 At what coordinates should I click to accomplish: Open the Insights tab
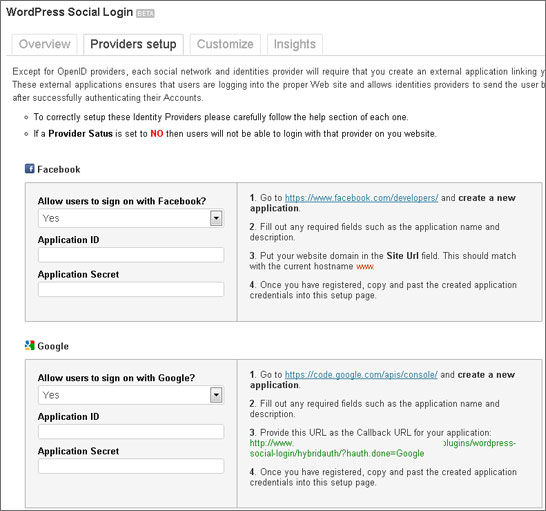tap(295, 44)
